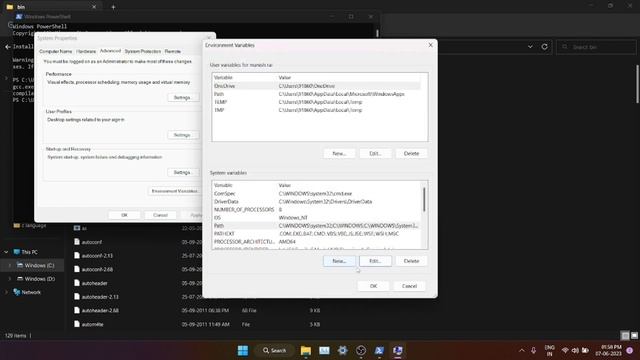Open Settings gear icon on taskbar
Screen dimensions: 640x360
coord(342,351)
